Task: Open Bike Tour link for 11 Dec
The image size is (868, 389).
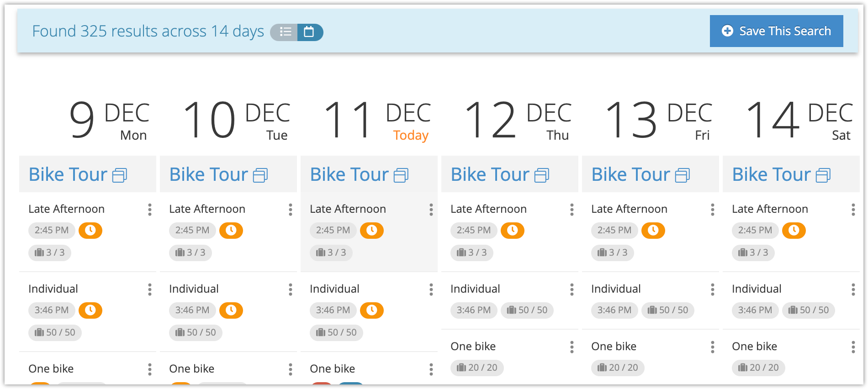Action: [359, 174]
